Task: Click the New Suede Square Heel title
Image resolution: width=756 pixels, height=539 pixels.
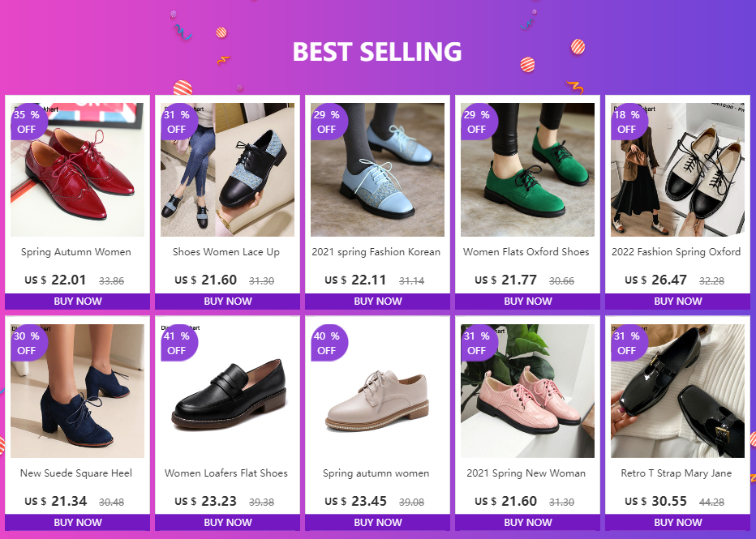Action: [76, 473]
